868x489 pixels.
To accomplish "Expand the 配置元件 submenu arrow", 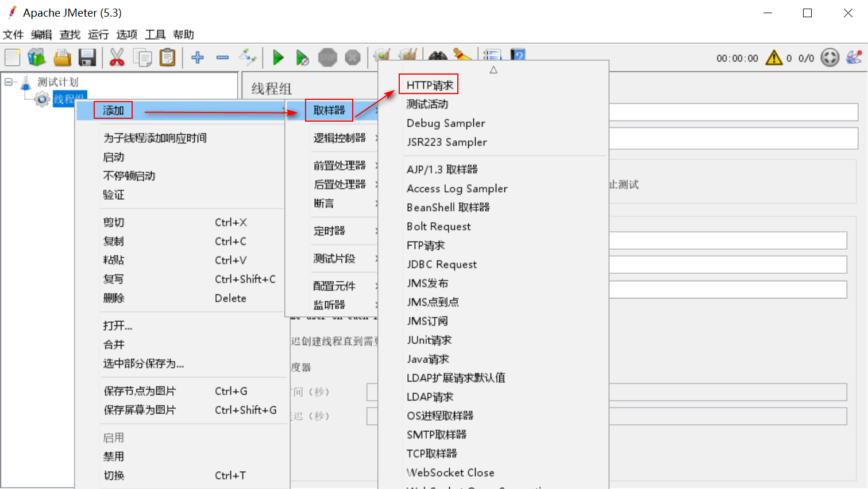I will click(376, 286).
